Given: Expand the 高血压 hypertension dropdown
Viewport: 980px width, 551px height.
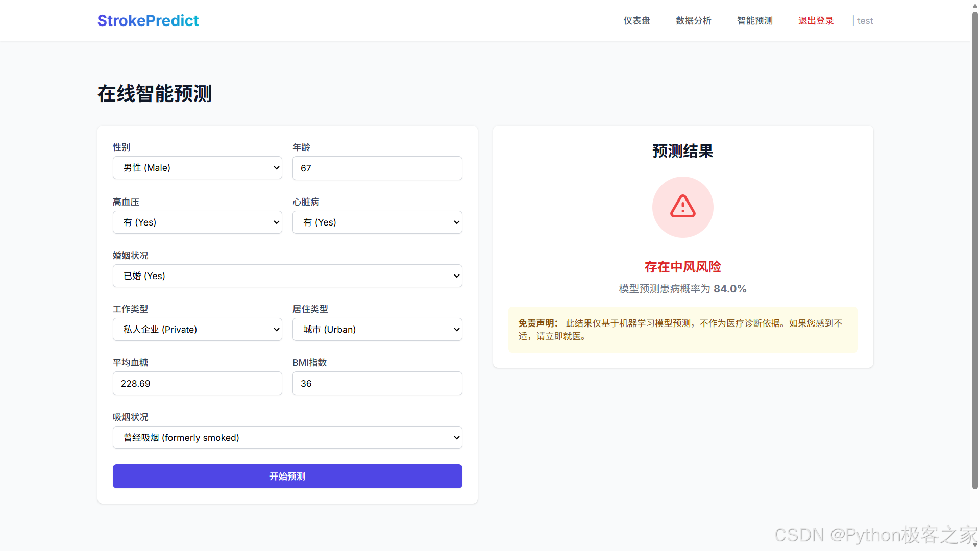Looking at the screenshot, I should pos(197,222).
